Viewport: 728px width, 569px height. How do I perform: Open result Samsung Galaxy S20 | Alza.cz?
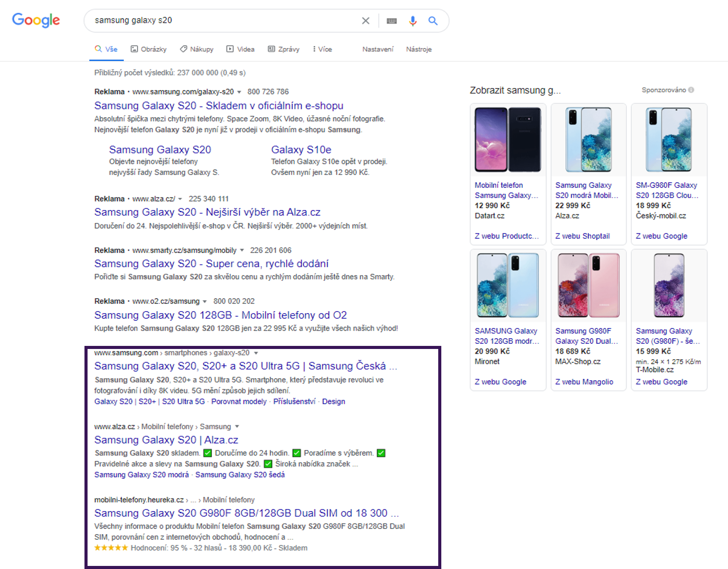coord(166,440)
